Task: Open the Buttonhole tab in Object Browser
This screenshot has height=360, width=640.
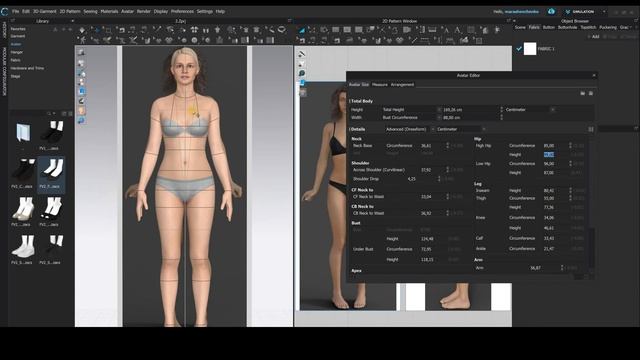Action: tap(568, 27)
